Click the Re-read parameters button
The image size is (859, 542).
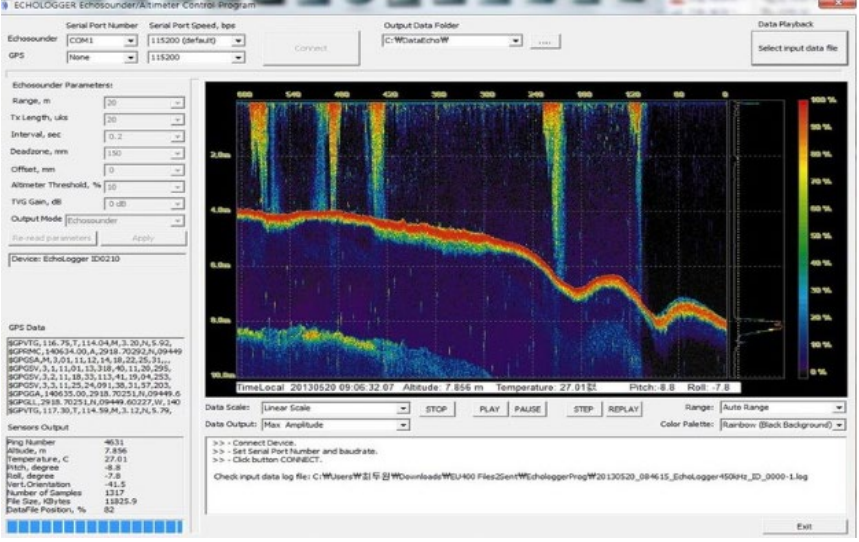(53, 238)
